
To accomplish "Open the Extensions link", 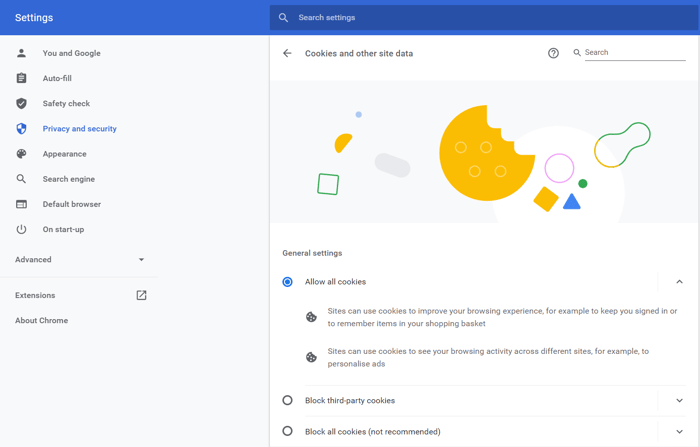I will click(x=35, y=295).
